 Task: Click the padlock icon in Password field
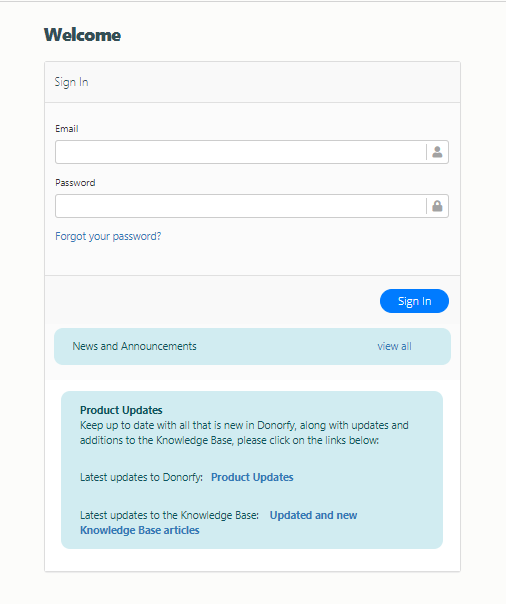coord(437,206)
